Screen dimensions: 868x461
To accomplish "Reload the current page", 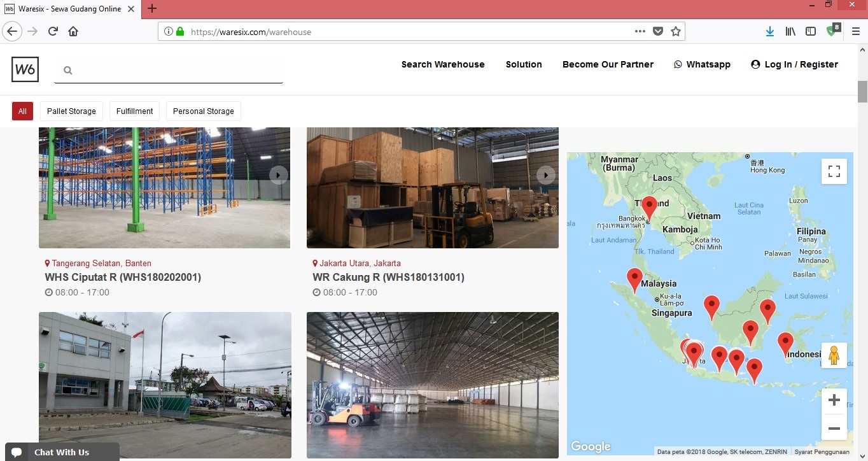I will (x=53, y=31).
